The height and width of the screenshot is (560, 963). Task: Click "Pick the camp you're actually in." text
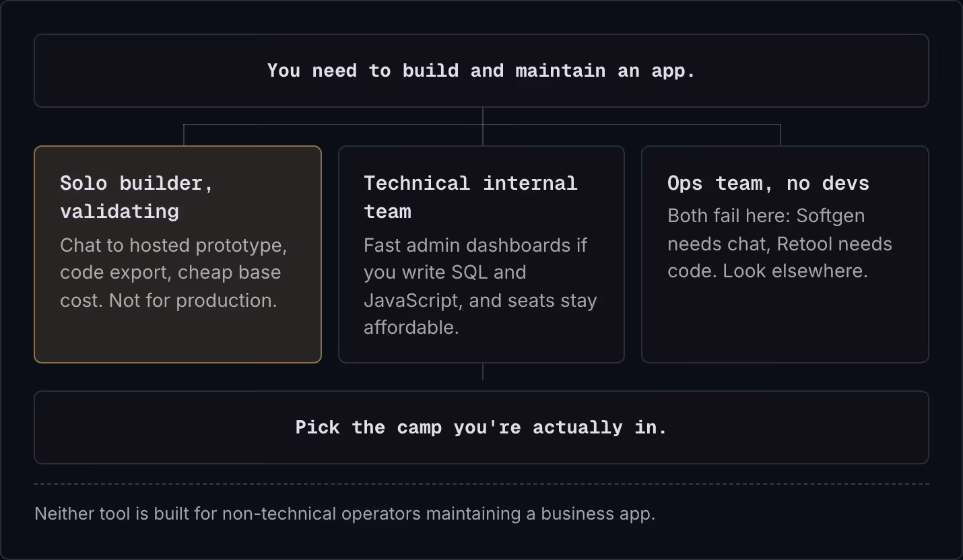coord(481,427)
